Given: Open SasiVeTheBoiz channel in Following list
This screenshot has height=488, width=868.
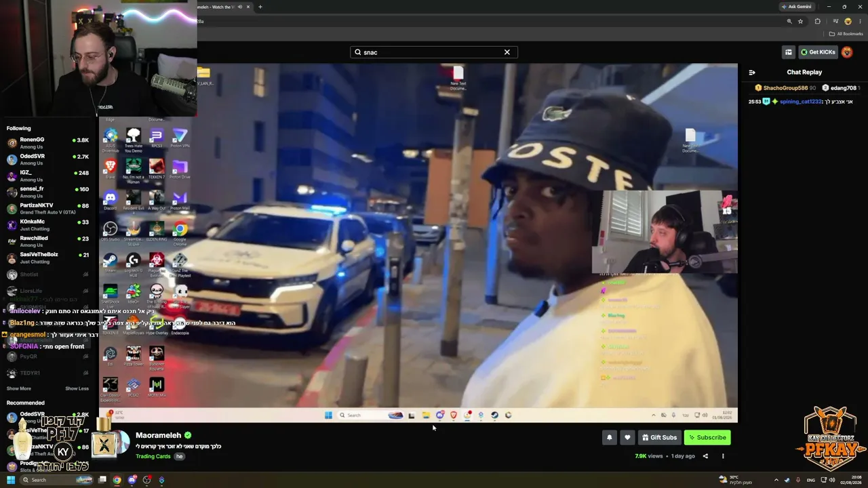Looking at the screenshot, I should coord(48,258).
